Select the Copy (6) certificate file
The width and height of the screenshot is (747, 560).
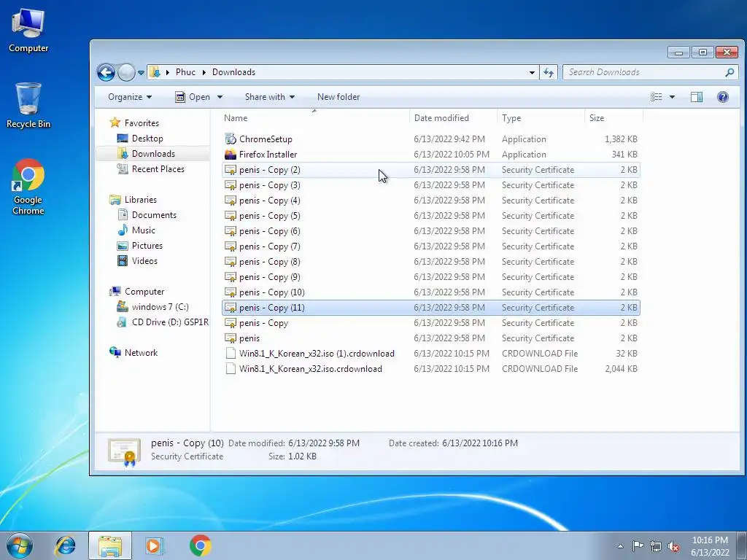430,231
